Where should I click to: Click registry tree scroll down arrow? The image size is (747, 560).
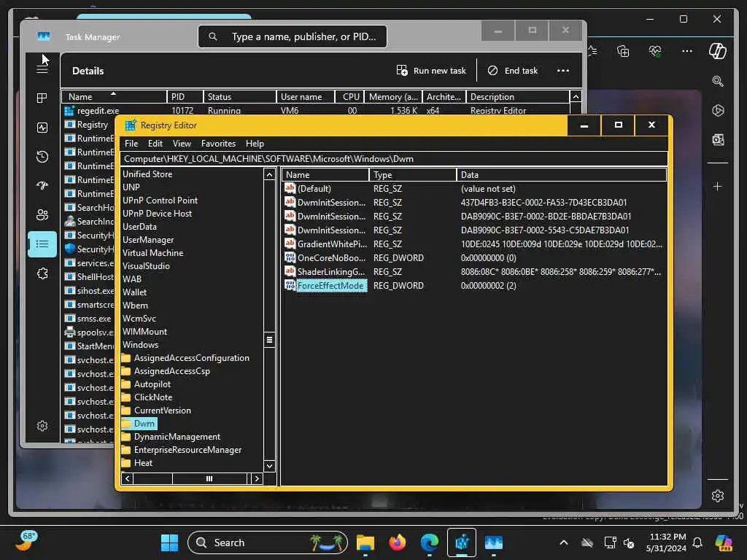point(270,466)
